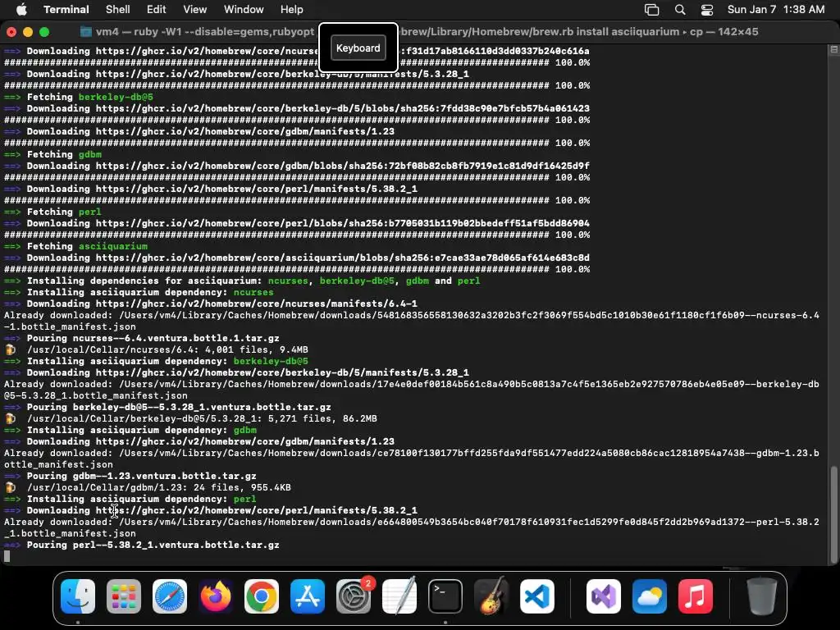This screenshot has height=630, width=840.
Task: Open the Weather app from the Dock
Action: pyautogui.click(x=650, y=596)
